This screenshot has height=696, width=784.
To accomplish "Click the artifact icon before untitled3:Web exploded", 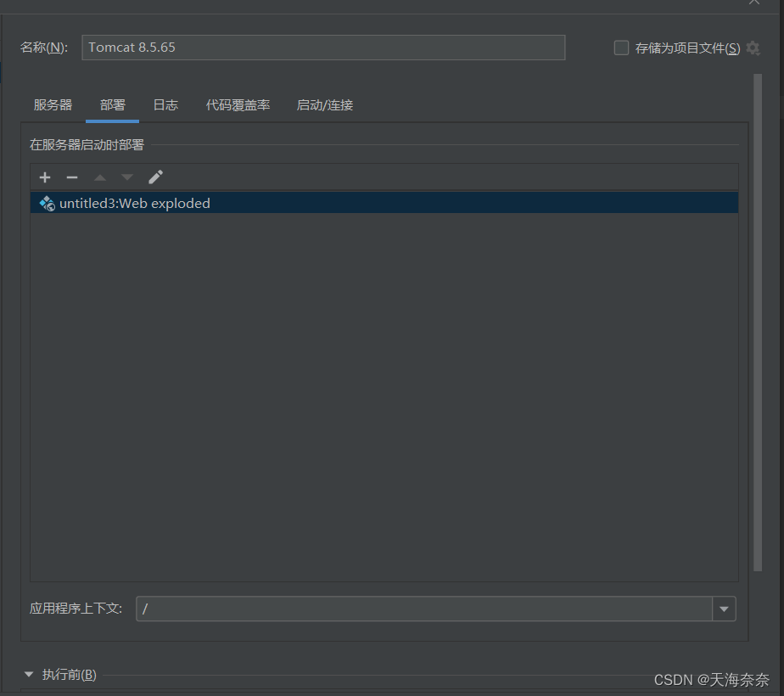I will click(x=47, y=204).
